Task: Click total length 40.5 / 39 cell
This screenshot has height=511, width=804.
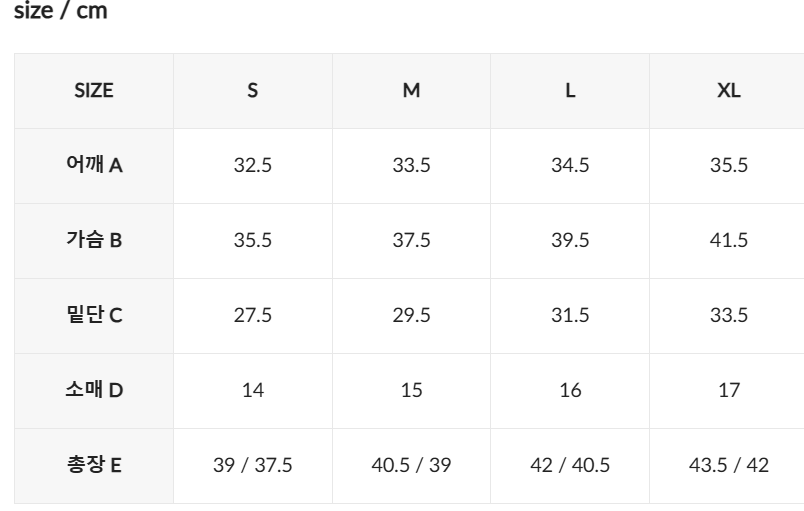Action: 411,465
